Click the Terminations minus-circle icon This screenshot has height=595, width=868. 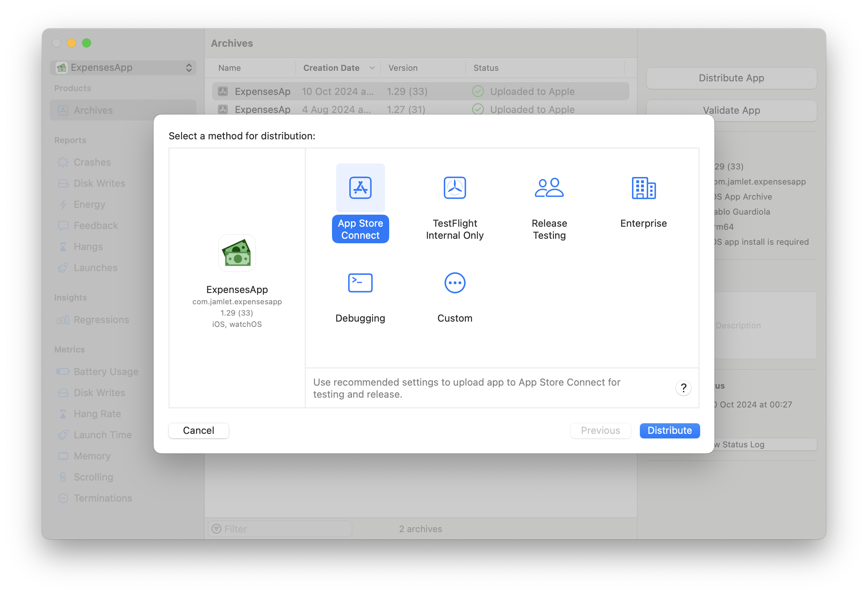coord(63,498)
